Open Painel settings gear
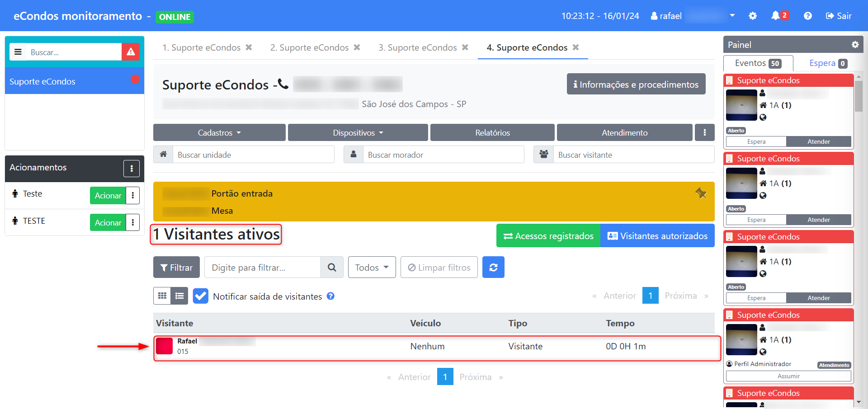The width and height of the screenshot is (868, 409). click(855, 44)
